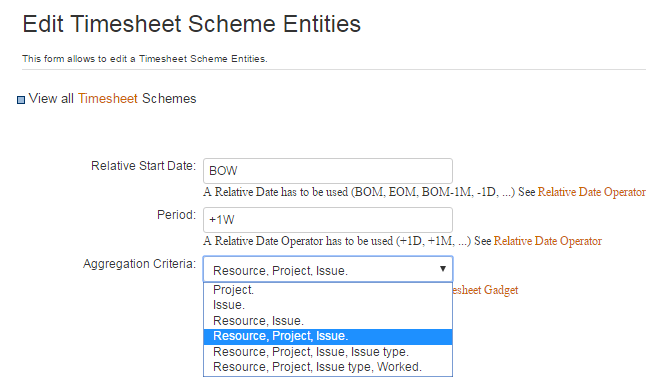Screen dimensions: 646x388
Task: Open Relative Date Operator link under Start Date
Action: pos(592,192)
